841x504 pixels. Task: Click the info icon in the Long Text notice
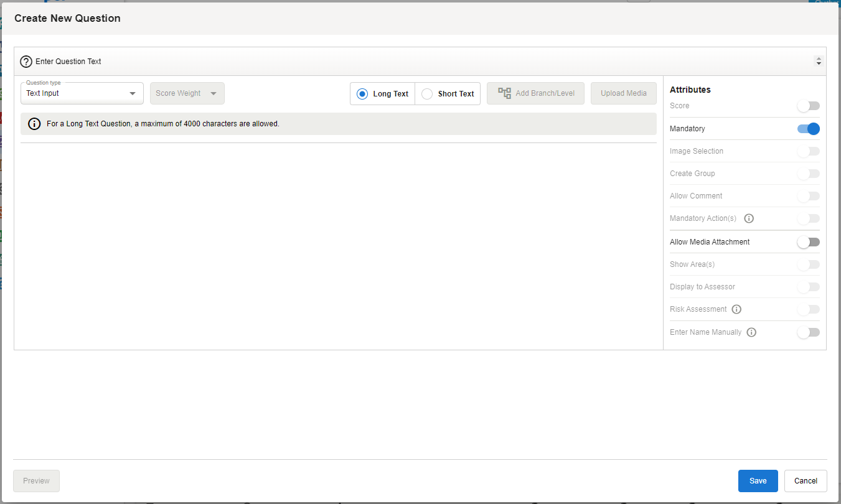tap(35, 124)
